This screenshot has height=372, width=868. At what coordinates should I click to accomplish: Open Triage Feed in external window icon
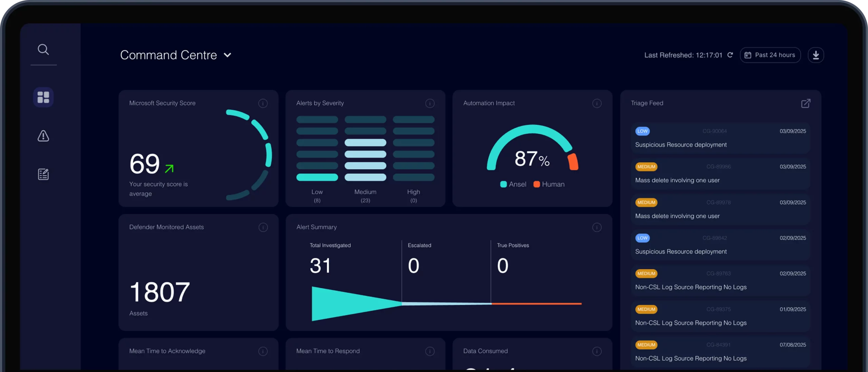[806, 103]
